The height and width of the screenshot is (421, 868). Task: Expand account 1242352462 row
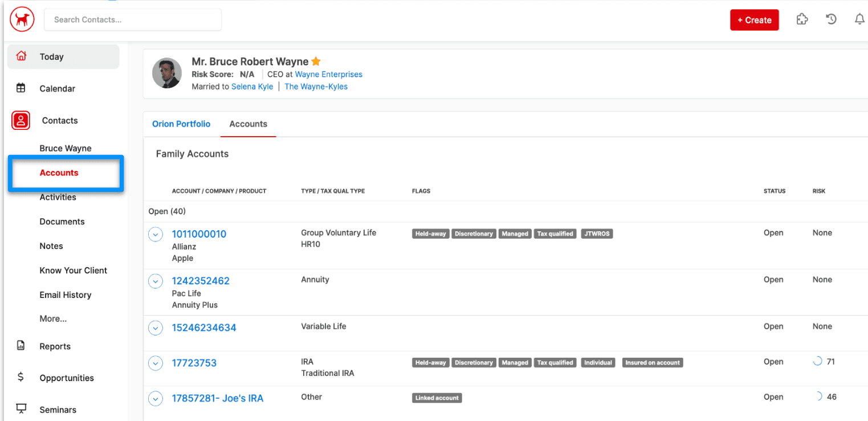click(x=155, y=281)
